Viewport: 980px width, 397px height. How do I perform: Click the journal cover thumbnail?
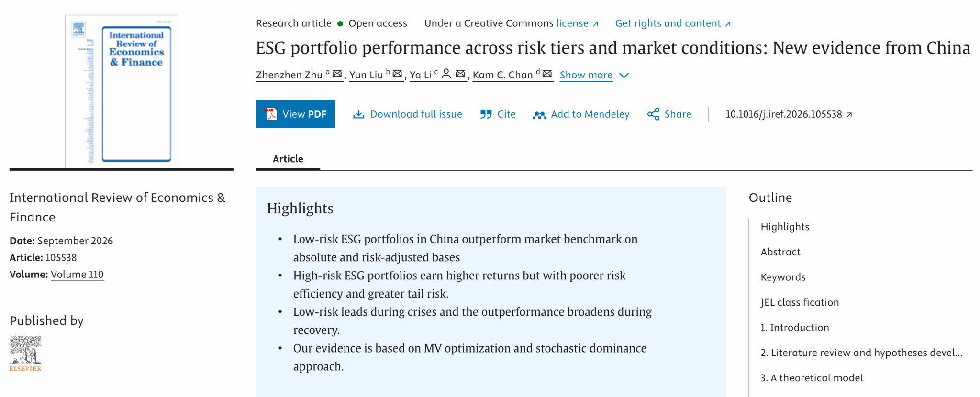(122, 91)
